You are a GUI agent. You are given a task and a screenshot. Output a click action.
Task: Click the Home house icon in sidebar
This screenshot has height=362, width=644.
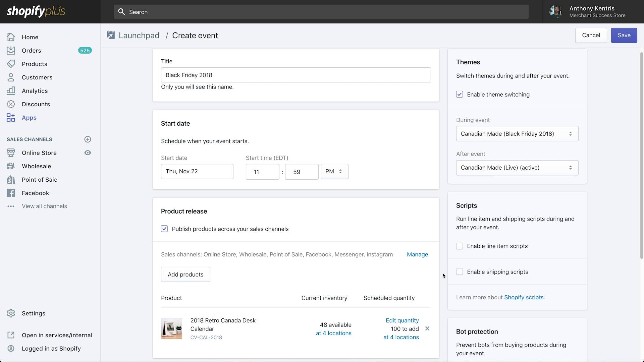click(x=11, y=37)
